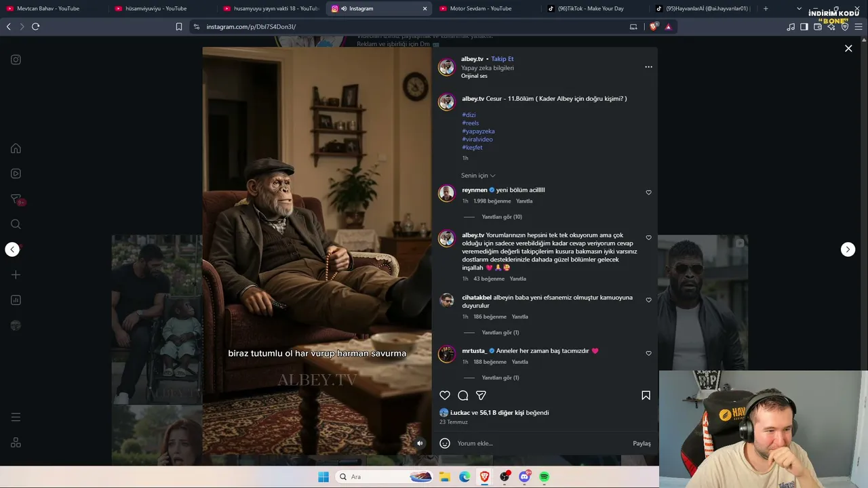The width and height of the screenshot is (868, 488).
Task: Like reynmen's comment
Action: click(x=648, y=192)
